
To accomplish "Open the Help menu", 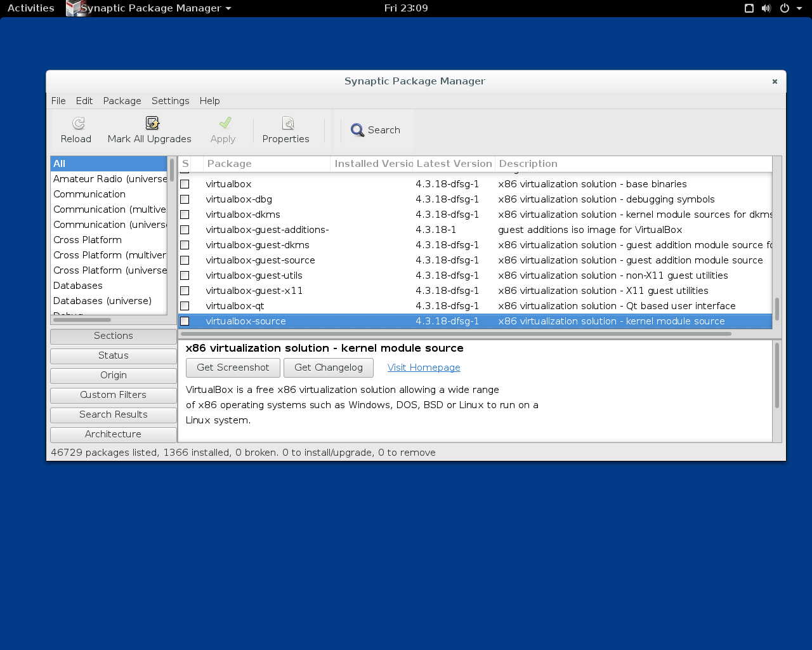I will [x=210, y=101].
